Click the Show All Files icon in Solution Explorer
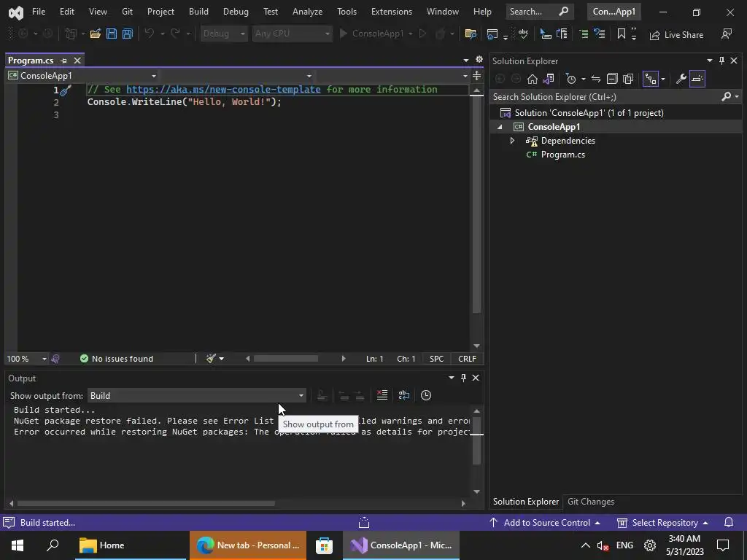Image resolution: width=747 pixels, height=560 pixels. pyautogui.click(x=628, y=79)
